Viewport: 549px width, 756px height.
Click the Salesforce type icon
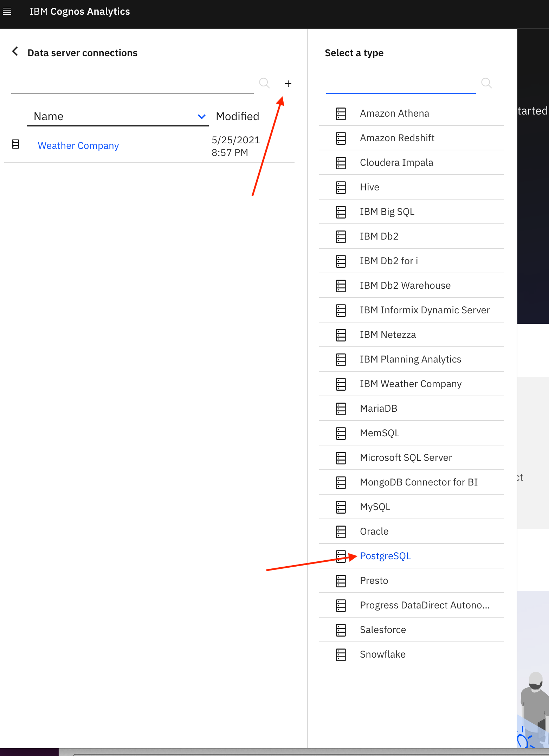tap(341, 630)
